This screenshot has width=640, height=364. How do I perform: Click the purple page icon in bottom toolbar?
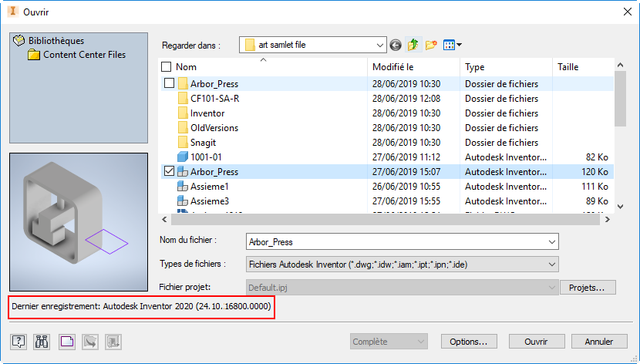[67, 342]
